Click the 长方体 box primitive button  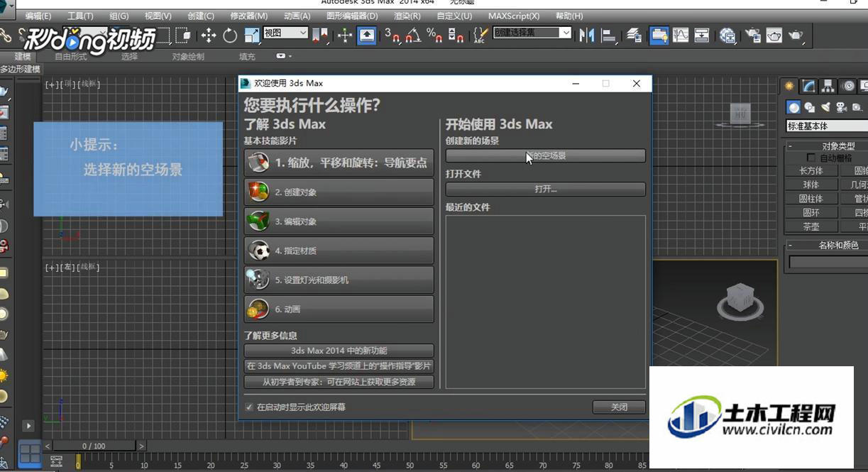[811, 171]
